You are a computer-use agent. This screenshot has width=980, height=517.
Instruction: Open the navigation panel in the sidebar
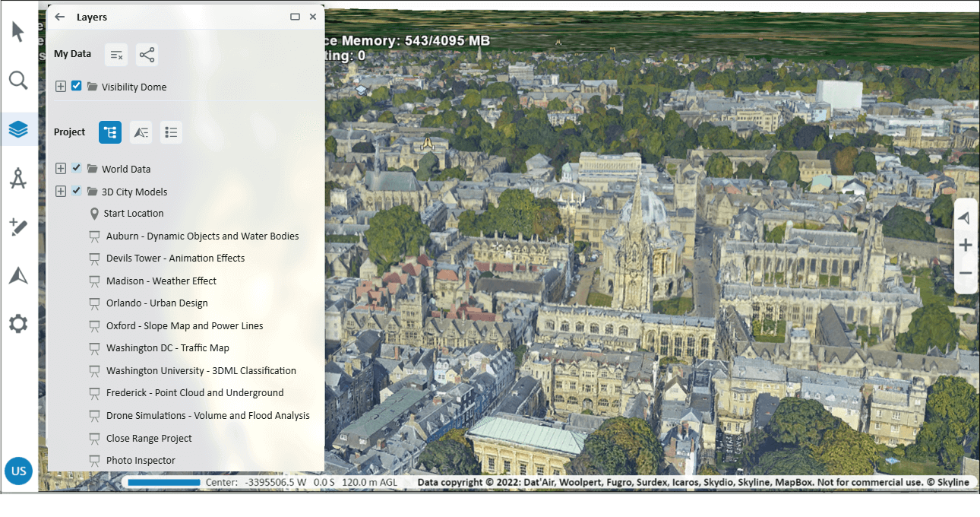[18, 275]
